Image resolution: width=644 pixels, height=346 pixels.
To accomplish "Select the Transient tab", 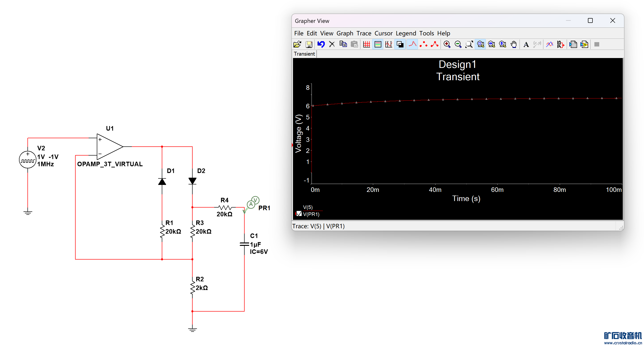I will pyautogui.click(x=304, y=54).
